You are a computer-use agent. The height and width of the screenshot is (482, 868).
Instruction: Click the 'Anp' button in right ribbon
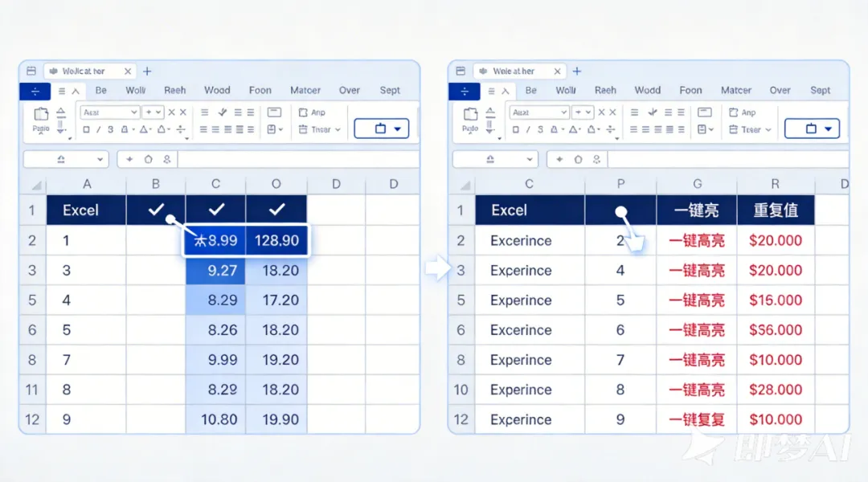743,112
